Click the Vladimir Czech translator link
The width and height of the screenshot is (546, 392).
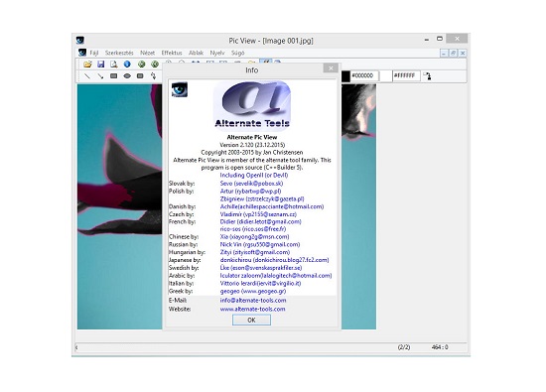pyautogui.click(x=258, y=214)
